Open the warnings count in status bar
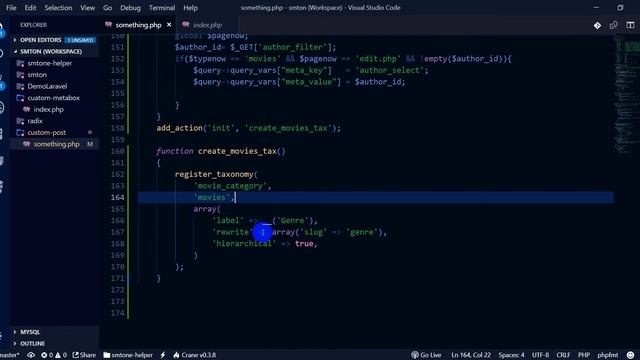640x360 pixels. [x=61, y=355]
